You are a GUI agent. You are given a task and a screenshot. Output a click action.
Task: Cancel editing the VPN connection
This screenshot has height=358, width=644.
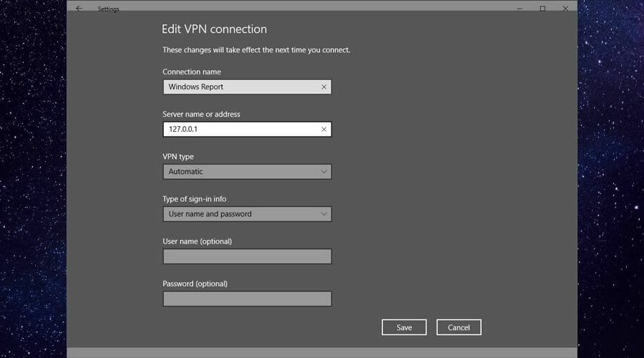click(459, 327)
